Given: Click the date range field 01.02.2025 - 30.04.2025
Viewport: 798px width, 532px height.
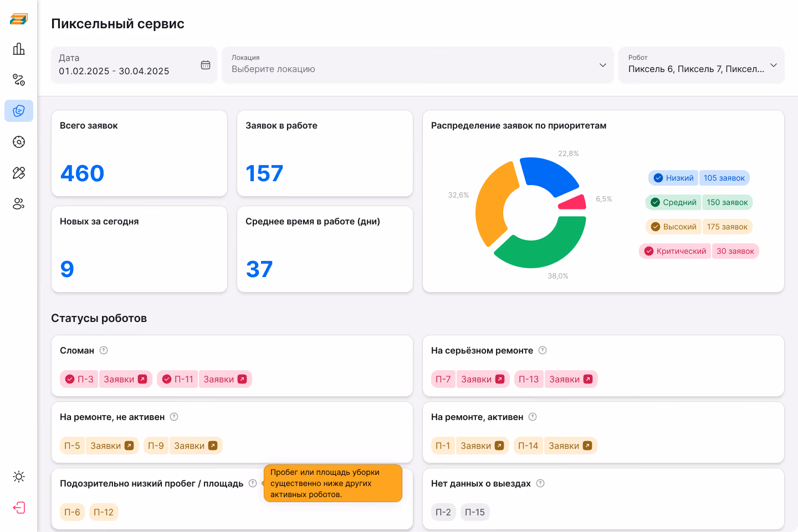Looking at the screenshot, I should [134, 65].
